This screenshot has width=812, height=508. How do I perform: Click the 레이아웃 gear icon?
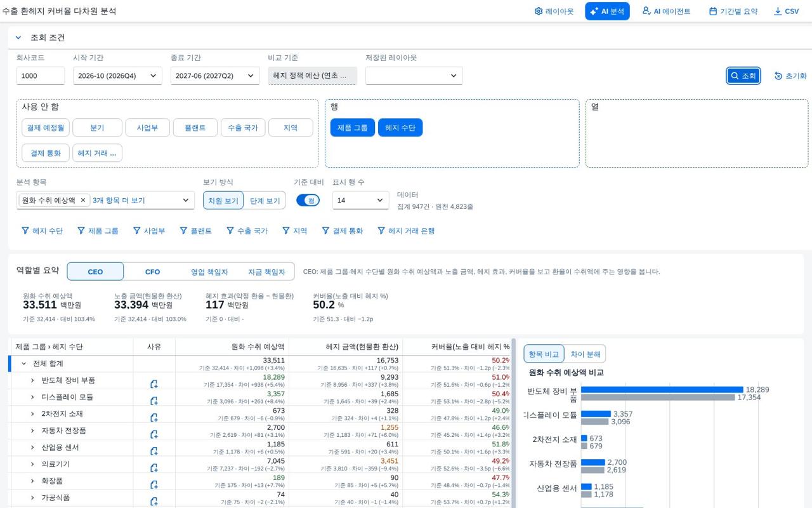pos(539,11)
